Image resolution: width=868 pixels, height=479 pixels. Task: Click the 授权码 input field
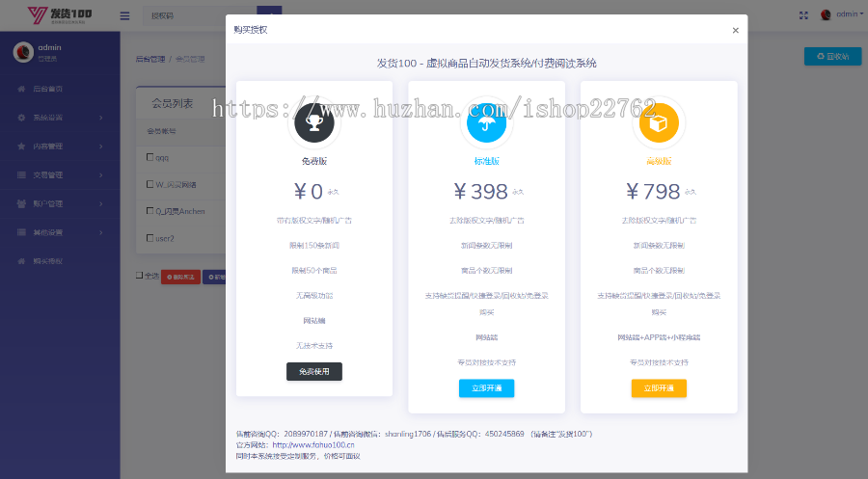(200, 15)
